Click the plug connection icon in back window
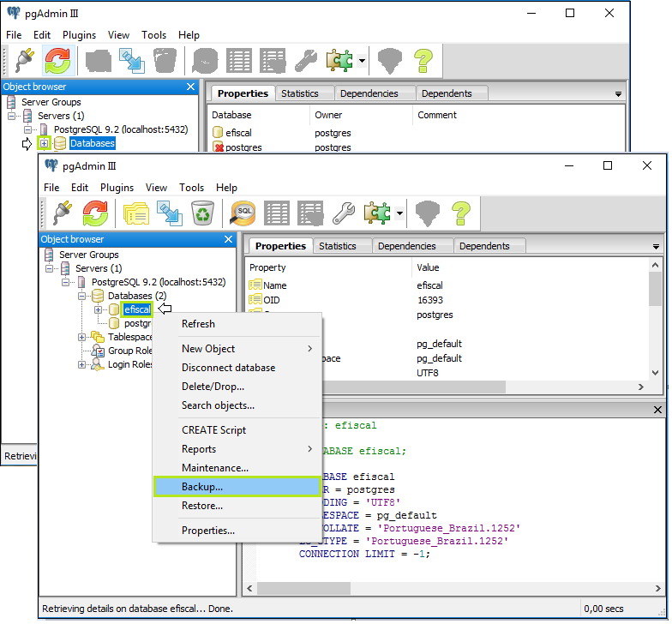Viewport: 672px width, 624px height. 25,60
